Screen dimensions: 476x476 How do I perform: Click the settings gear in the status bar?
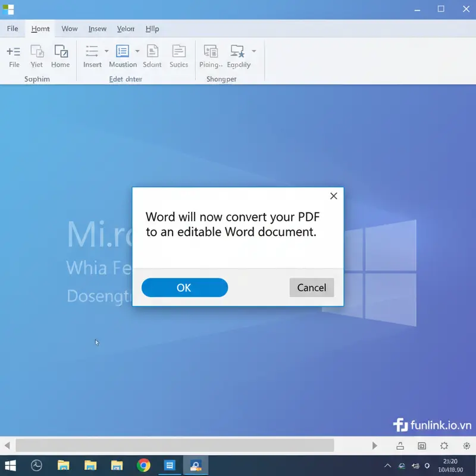point(467,446)
